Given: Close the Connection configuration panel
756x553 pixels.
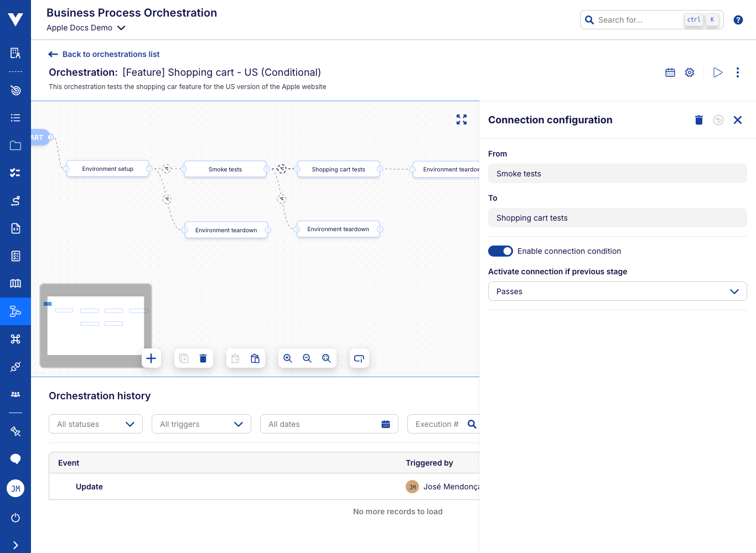Looking at the screenshot, I should tap(737, 120).
